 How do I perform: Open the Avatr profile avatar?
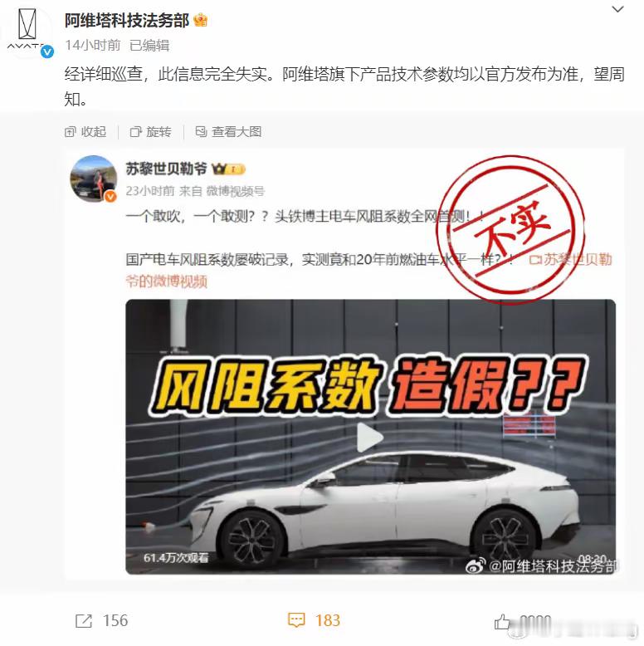pyautogui.click(x=27, y=30)
